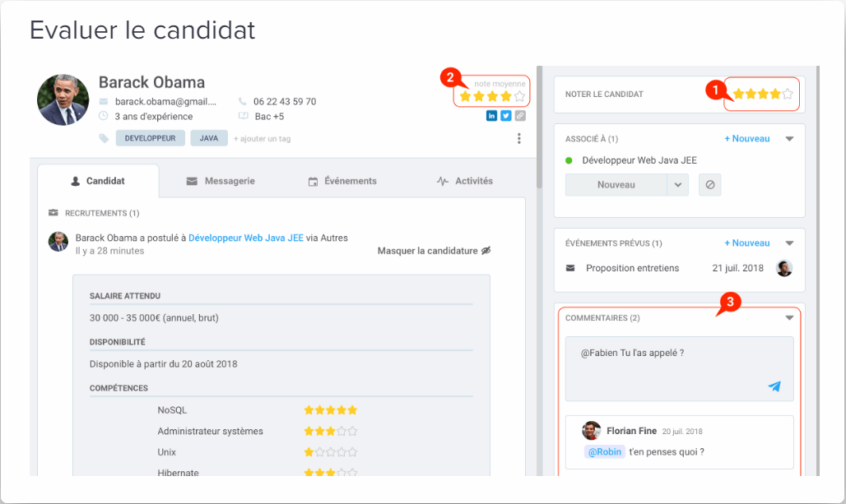Viewport: 846px width, 504px height.
Task: Click the block icon next to Nouveau status
Action: (710, 185)
